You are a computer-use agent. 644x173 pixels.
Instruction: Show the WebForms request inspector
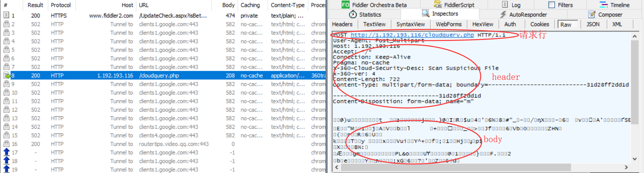click(x=449, y=24)
